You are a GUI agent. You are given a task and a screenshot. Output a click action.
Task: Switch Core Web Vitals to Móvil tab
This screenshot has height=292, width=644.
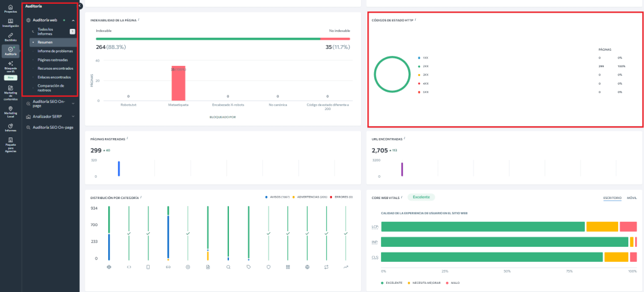pos(631,198)
